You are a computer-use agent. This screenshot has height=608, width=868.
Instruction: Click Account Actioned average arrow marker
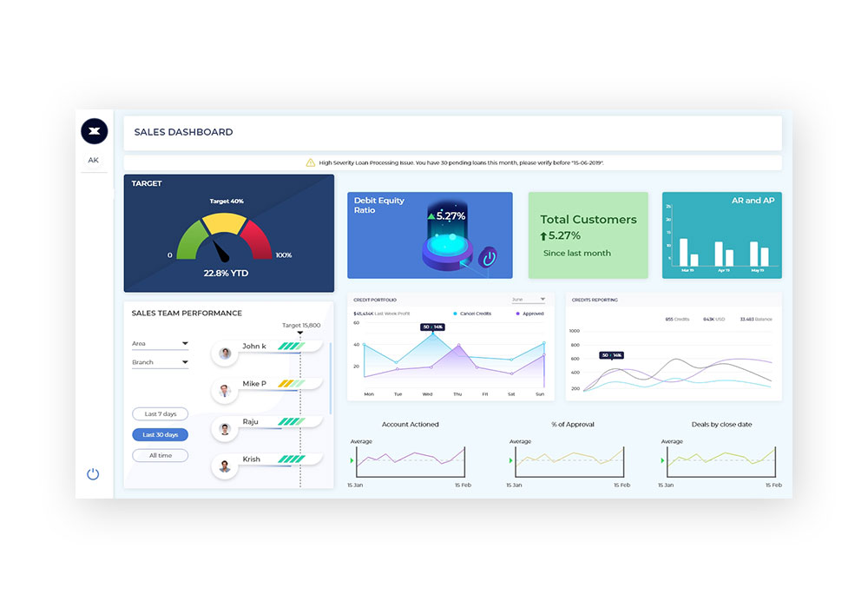click(x=352, y=460)
